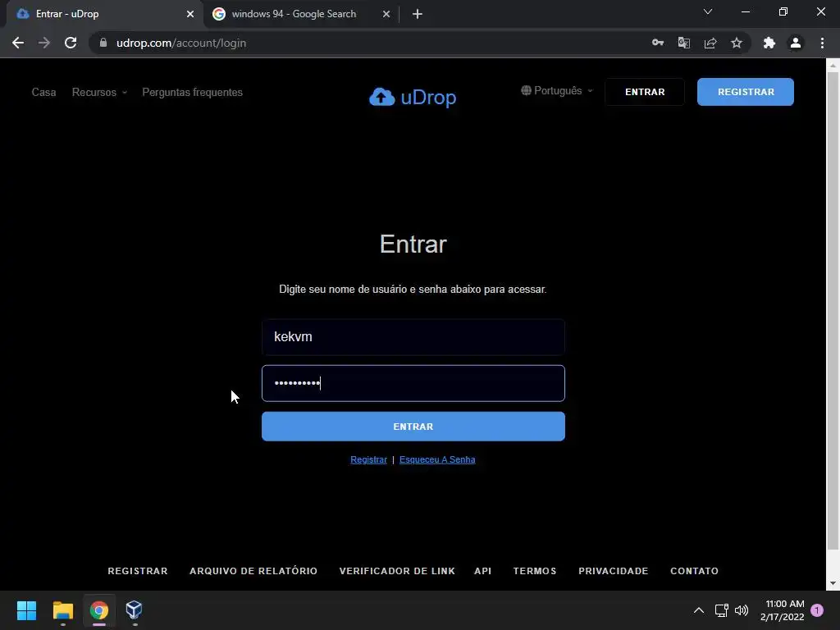Open the notification badge showing 1

(817, 610)
